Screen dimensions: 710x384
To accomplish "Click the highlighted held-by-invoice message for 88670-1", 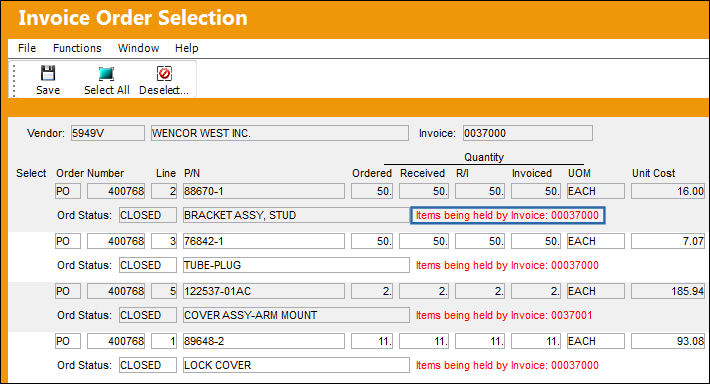I will coord(508,215).
